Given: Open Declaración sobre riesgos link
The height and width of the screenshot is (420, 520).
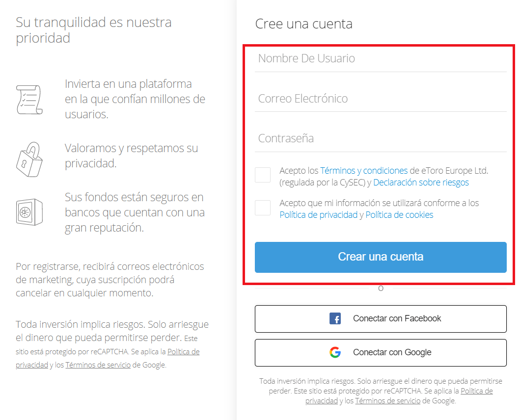Looking at the screenshot, I should pyautogui.click(x=421, y=183).
